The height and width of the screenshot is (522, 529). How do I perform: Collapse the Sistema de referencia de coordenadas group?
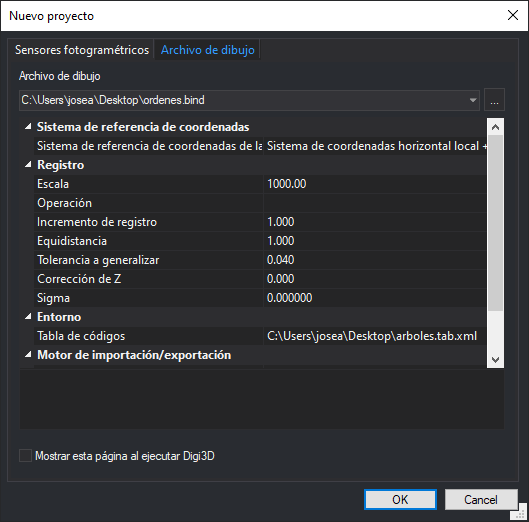[28, 127]
